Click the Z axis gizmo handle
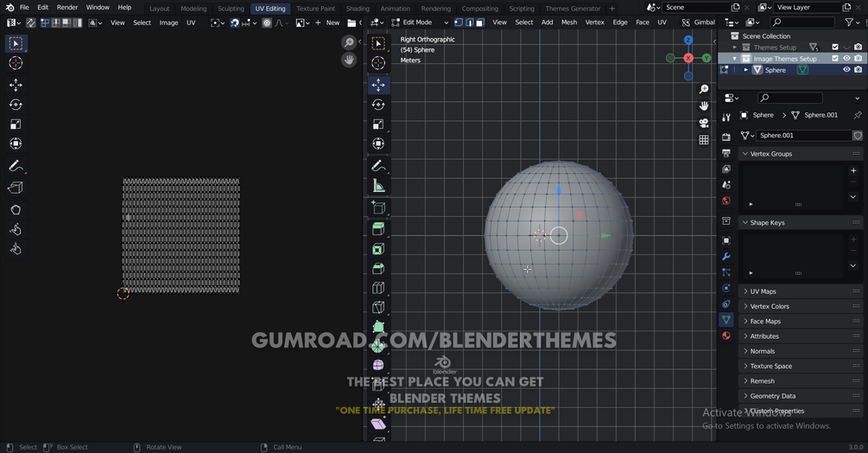The width and height of the screenshot is (868, 453). (x=688, y=40)
